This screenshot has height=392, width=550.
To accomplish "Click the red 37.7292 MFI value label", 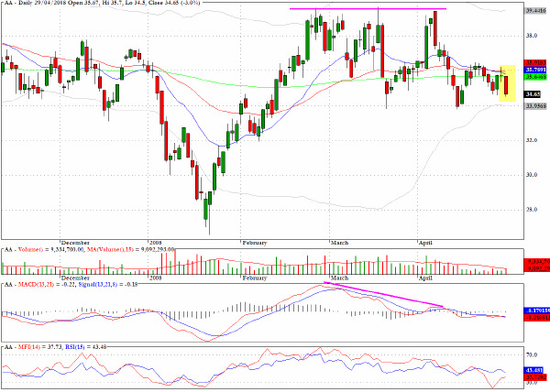I will [x=535, y=377].
